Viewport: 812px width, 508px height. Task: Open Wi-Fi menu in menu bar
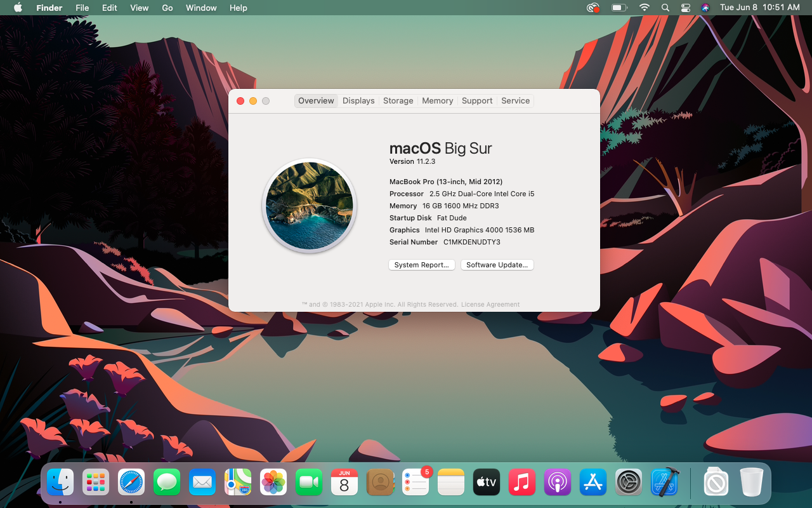tap(645, 8)
